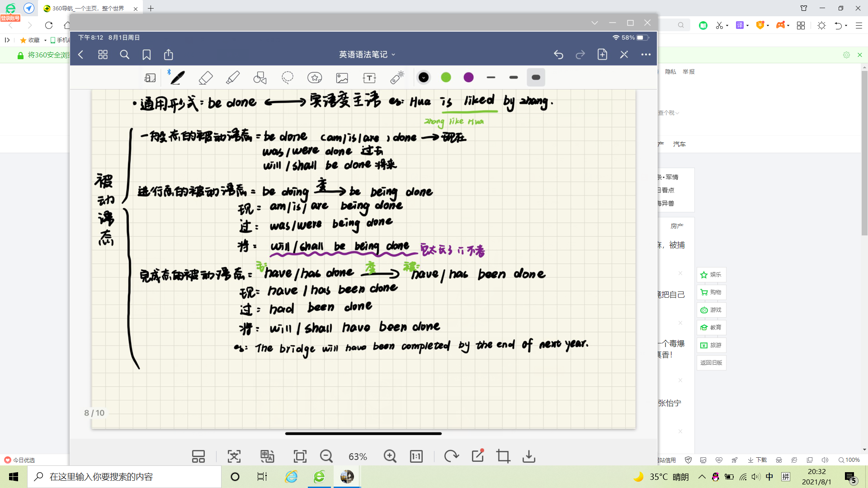Click the 返回旧版 button
Viewport: 868px width, 488px height.
[x=711, y=363]
